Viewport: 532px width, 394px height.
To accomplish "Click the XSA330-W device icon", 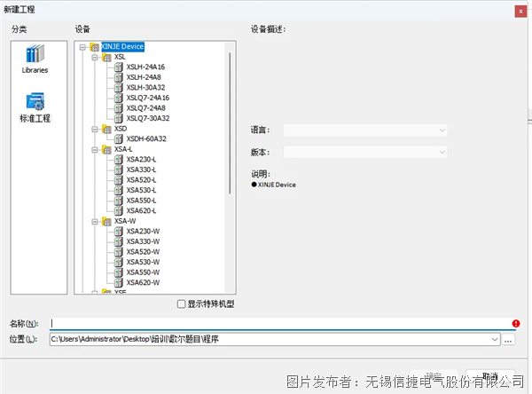I will (x=119, y=241).
